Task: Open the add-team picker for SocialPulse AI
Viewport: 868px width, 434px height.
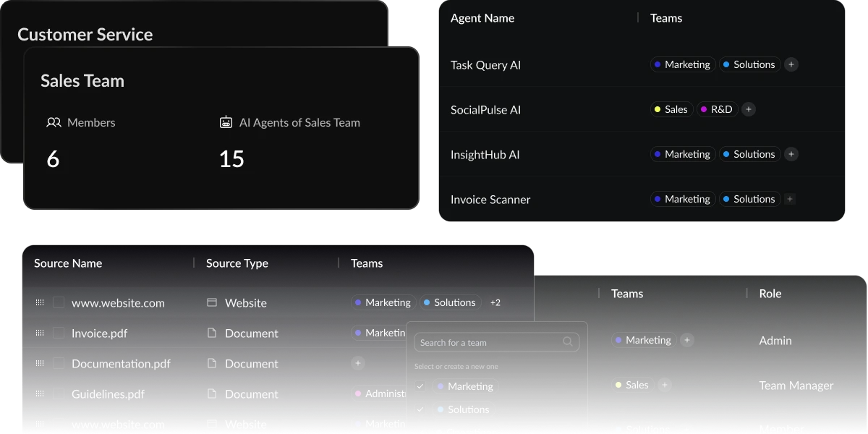Action: click(x=749, y=109)
